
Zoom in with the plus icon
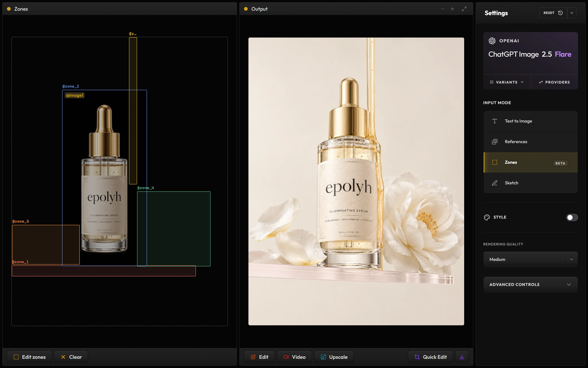pyautogui.click(x=452, y=9)
